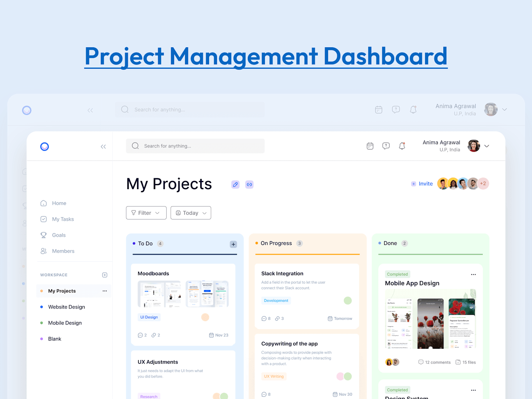
Task: Click the Completed badge on Mobile App Design
Action: tap(398, 274)
